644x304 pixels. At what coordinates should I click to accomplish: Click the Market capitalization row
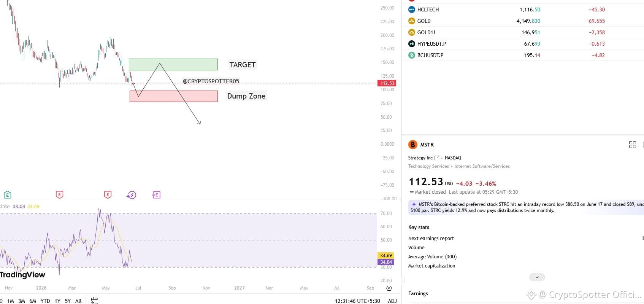tap(526, 266)
